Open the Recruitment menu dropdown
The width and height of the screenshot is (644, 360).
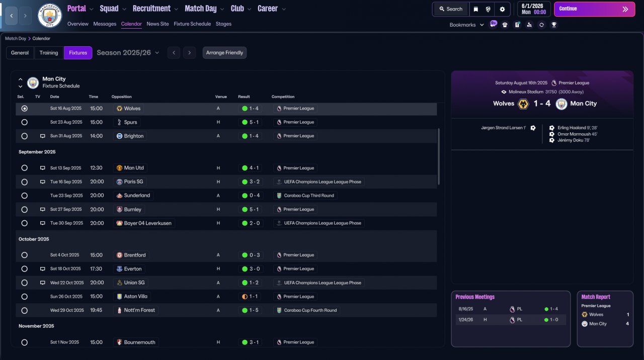point(155,9)
